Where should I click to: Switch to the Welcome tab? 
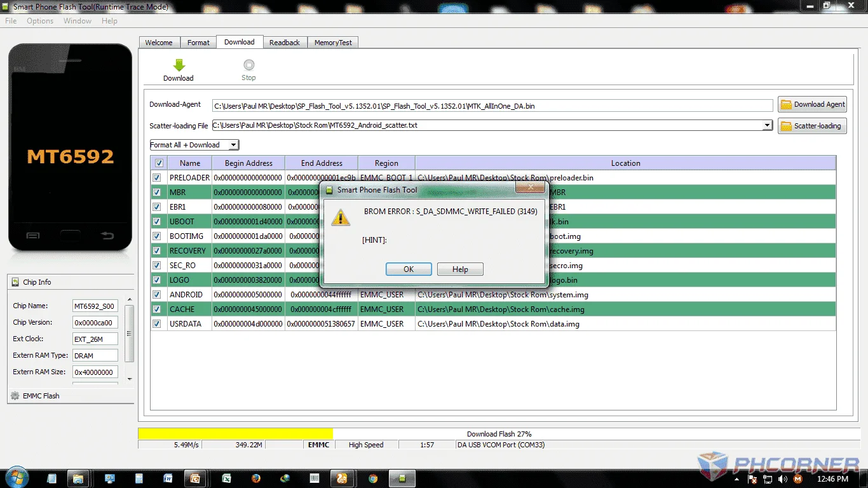(159, 43)
